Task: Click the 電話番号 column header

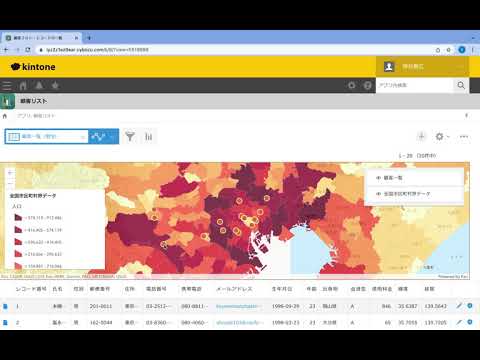Action: pyautogui.click(x=156, y=289)
